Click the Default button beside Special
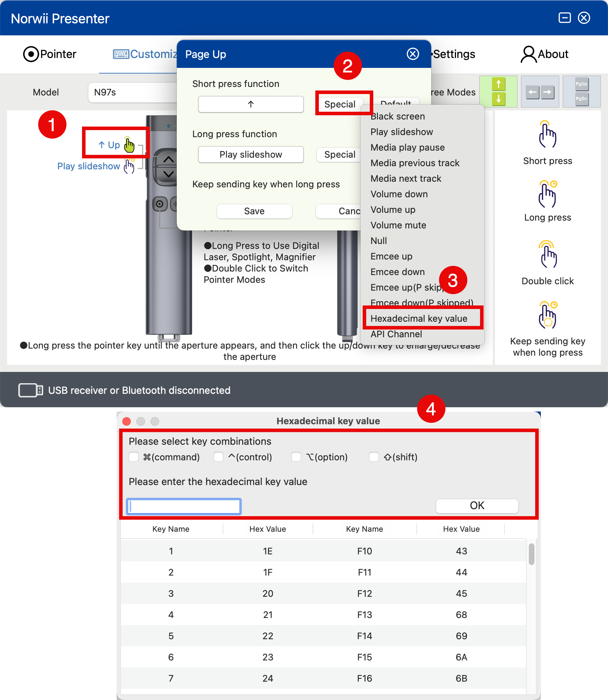Image resolution: width=608 pixels, height=700 pixels. pyautogui.click(x=396, y=101)
